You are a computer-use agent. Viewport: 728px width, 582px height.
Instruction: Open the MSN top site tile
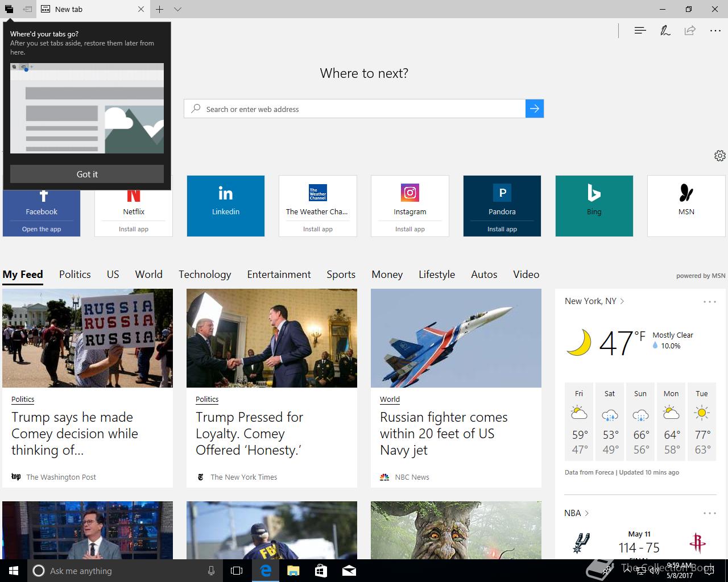coord(686,206)
